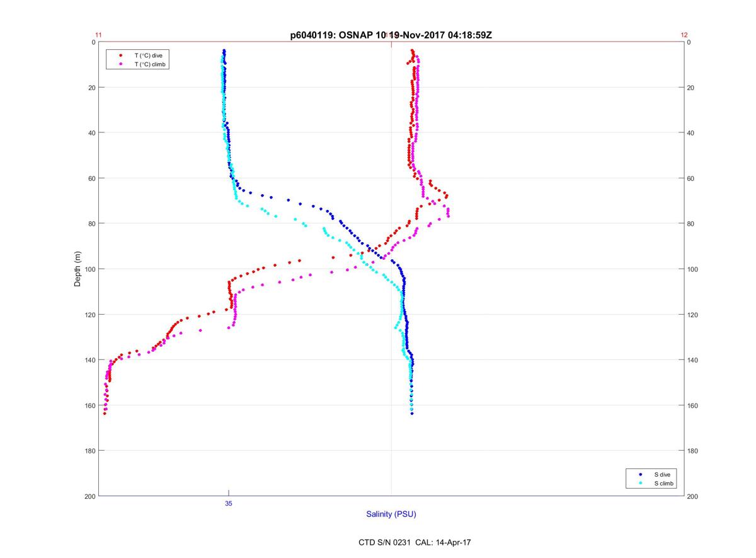Click '120' on the right depth axis
756x558 pixels.
(x=694, y=315)
